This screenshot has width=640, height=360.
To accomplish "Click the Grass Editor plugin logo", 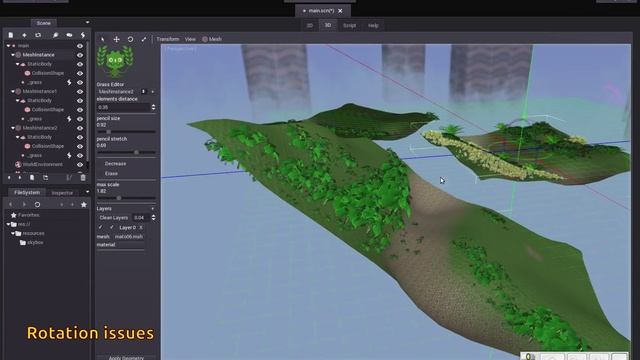I will [x=115, y=61].
